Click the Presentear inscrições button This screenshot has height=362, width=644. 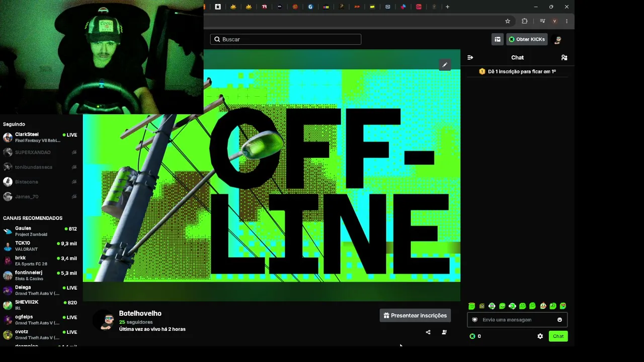point(415,315)
